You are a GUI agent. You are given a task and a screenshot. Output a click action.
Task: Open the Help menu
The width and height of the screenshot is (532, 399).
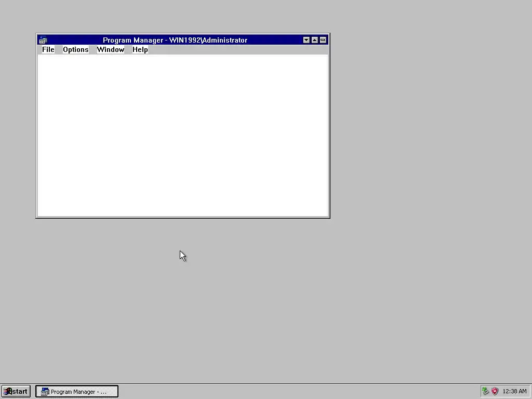[x=140, y=49]
